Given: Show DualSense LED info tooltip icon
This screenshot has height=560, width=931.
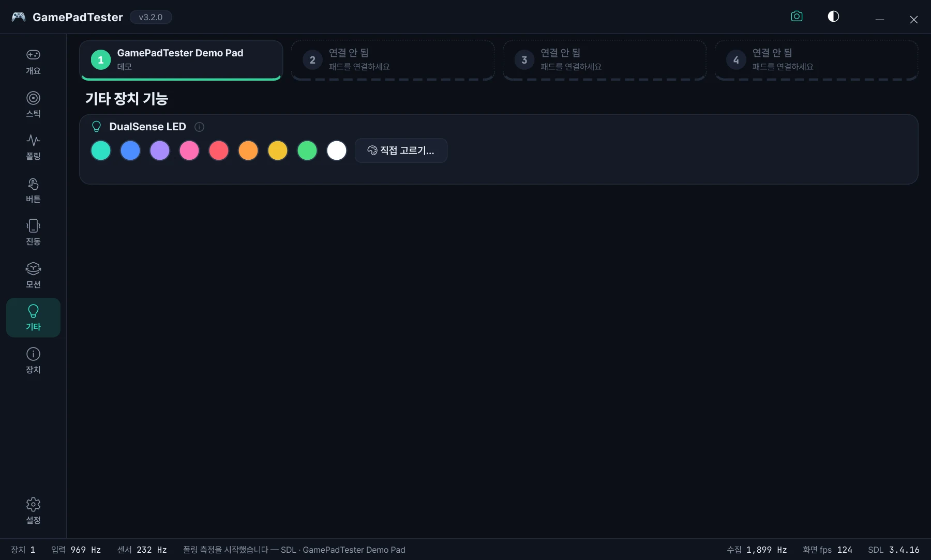Looking at the screenshot, I should [x=199, y=127].
